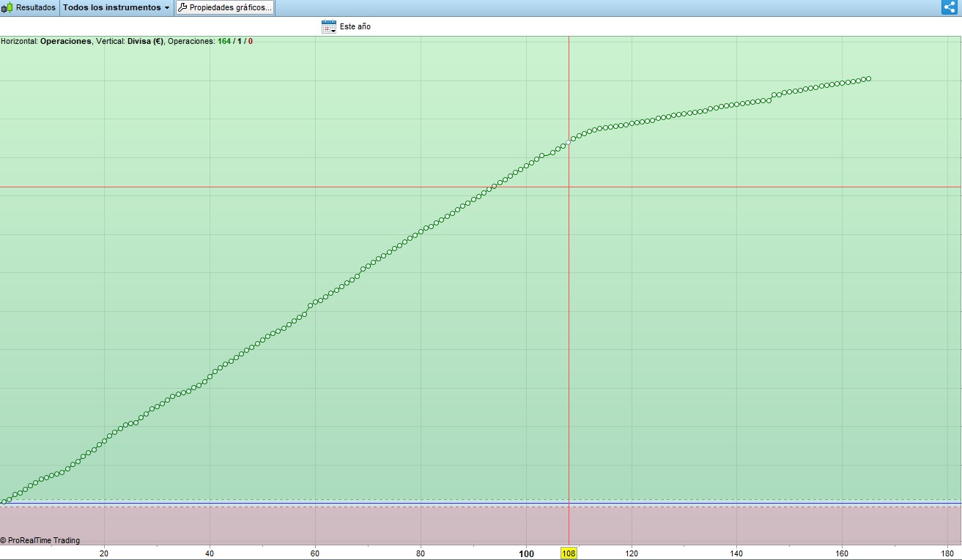Select the first data point of the equity curve
This screenshot has width=962, height=560.
4,501
